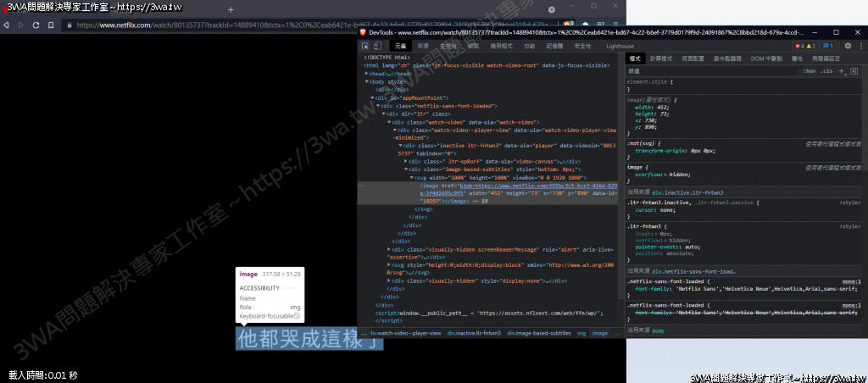The height and width of the screenshot is (383, 868).
Task: Expand the visually-hidden screenReaderMessage div
Action: (x=388, y=249)
